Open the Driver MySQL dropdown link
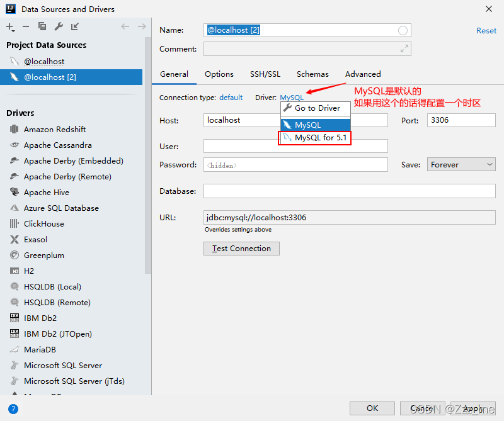The width and height of the screenshot is (504, 421). coord(292,98)
